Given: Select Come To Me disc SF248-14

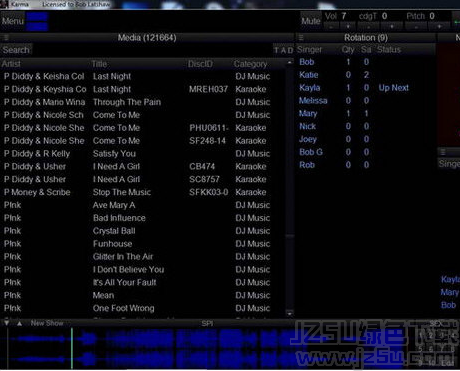Looking at the screenshot, I should pos(143,141).
